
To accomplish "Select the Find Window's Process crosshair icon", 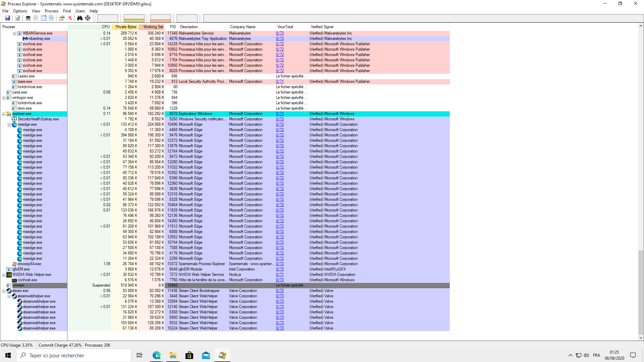I will pos(88,18).
